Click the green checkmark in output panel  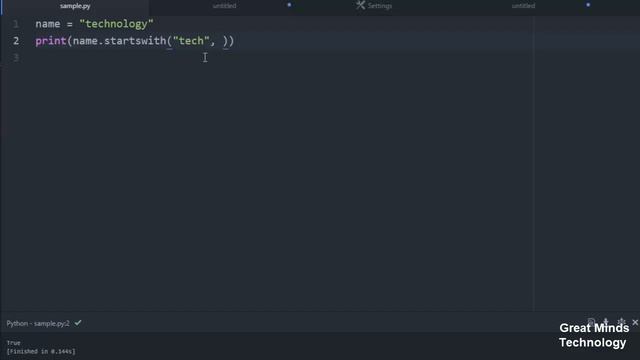78,323
